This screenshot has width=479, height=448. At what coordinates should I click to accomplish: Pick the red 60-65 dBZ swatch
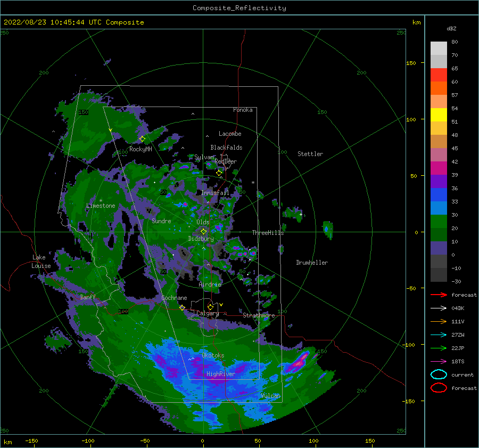pyautogui.click(x=439, y=75)
